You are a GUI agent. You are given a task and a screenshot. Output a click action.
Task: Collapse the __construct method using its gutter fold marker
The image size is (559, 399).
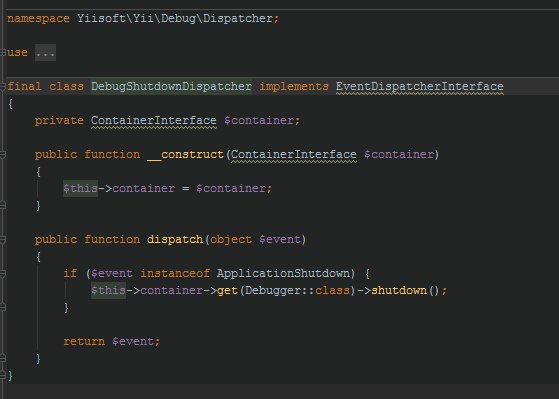pos(2,155)
